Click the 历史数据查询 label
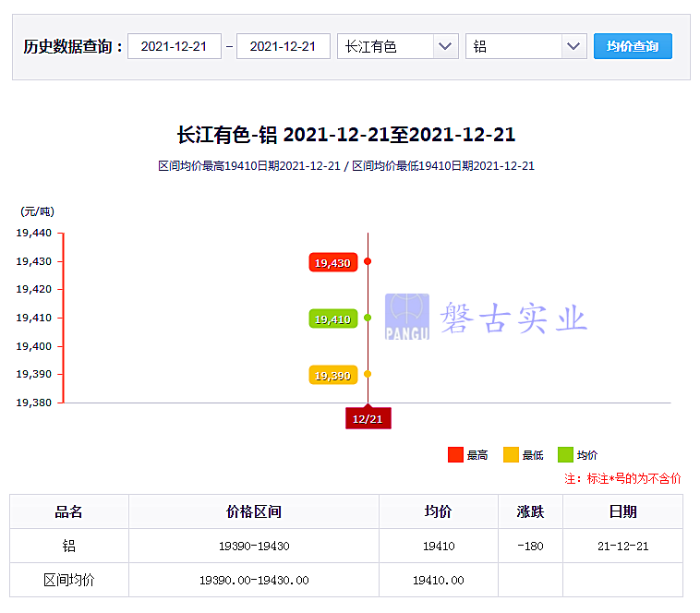700x613 pixels. point(72,46)
